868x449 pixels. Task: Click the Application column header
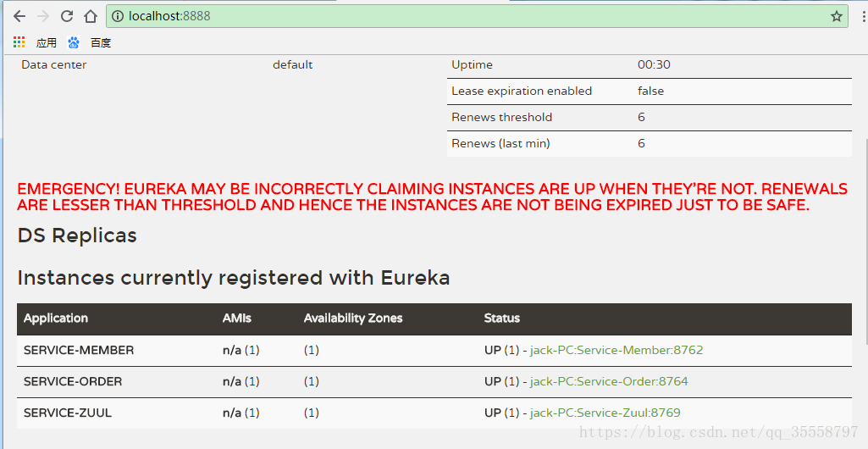pyautogui.click(x=55, y=319)
